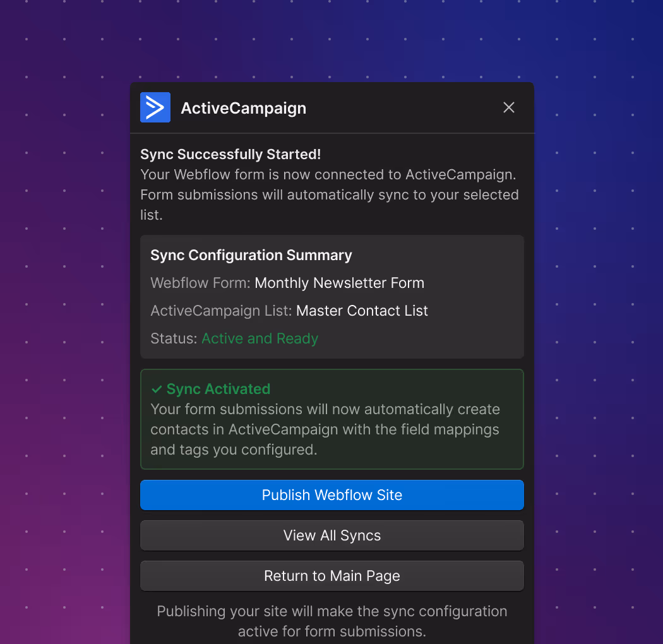The width and height of the screenshot is (663, 644).
Task: Click the 'Sync Successfully Started!' heading
Action: pyautogui.click(x=230, y=154)
